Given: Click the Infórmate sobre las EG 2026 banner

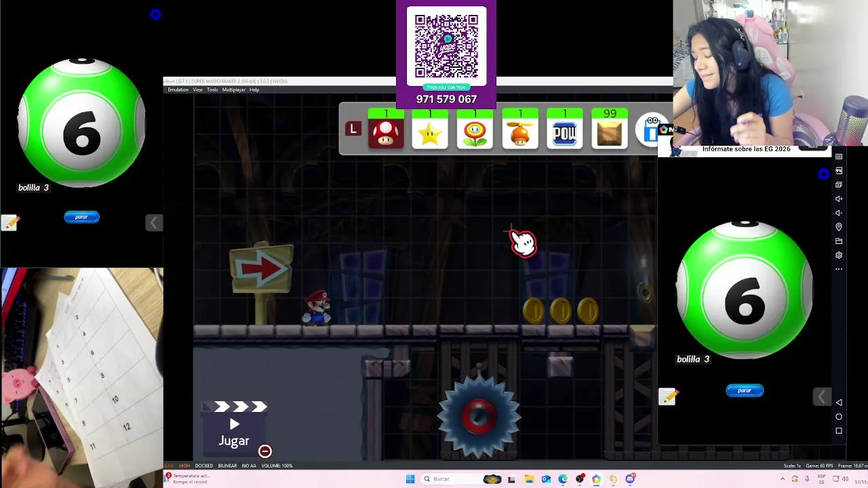Looking at the screenshot, I should 746,149.
